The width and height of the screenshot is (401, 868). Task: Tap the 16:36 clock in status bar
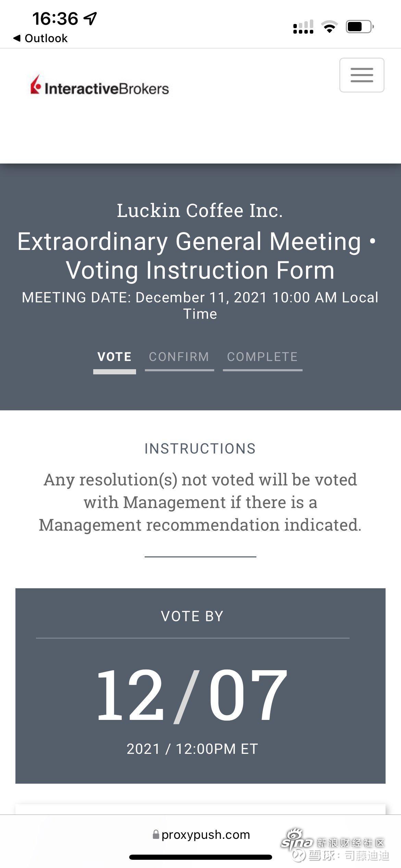[x=55, y=19]
